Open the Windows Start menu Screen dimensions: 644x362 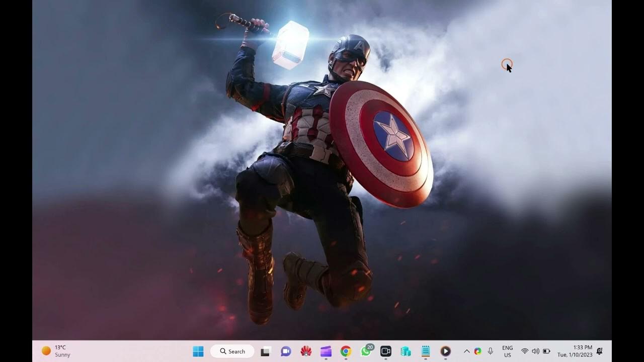198,351
